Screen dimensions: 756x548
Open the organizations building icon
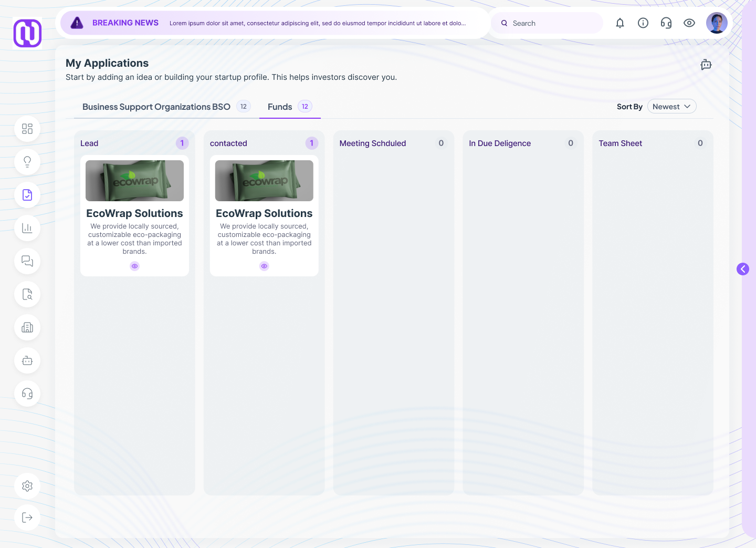point(27,328)
